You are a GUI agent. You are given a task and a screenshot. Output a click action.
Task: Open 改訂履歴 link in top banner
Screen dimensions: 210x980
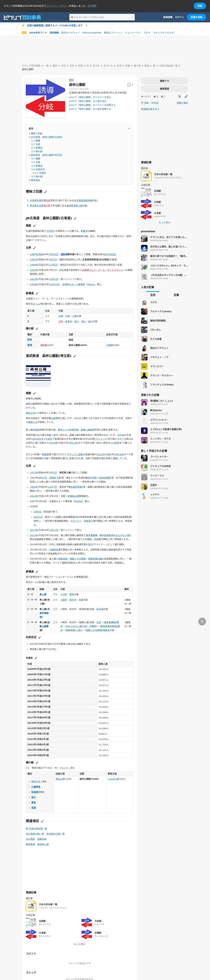[92, 6]
